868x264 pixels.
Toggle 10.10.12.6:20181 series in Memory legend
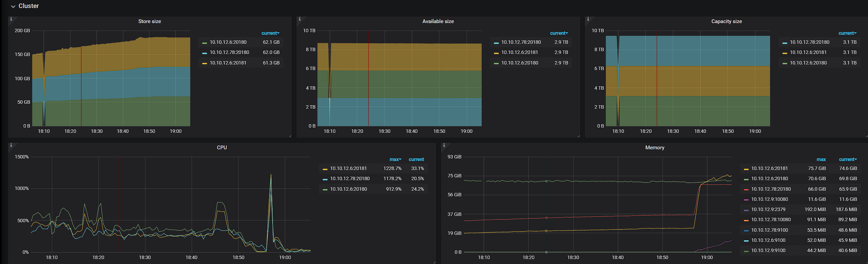click(769, 168)
